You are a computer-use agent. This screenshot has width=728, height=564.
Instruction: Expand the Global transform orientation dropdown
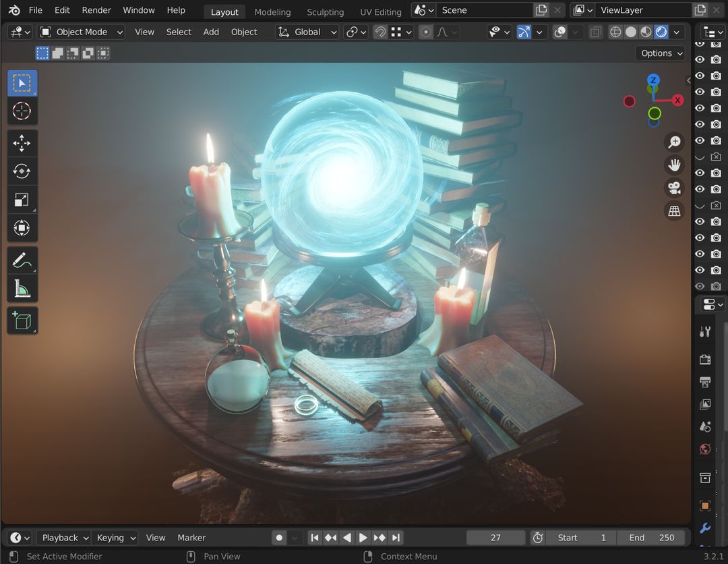(x=307, y=32)
